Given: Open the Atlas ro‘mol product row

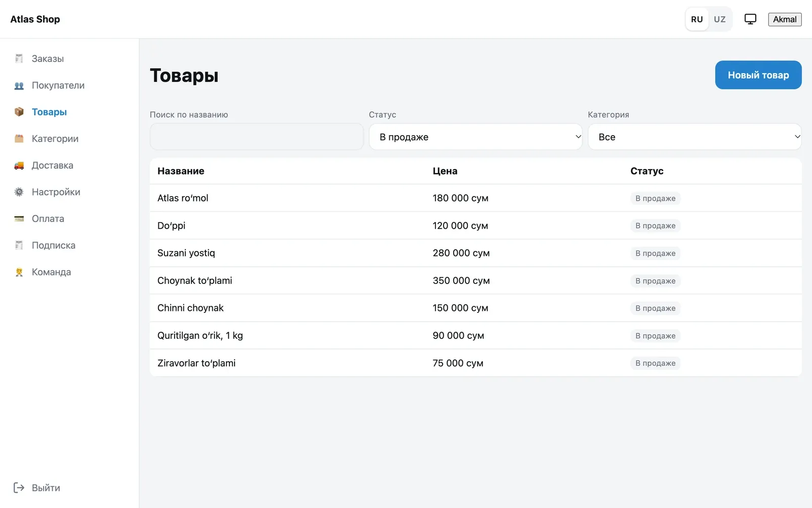Looking at the screenshot, I should point(476,198).
